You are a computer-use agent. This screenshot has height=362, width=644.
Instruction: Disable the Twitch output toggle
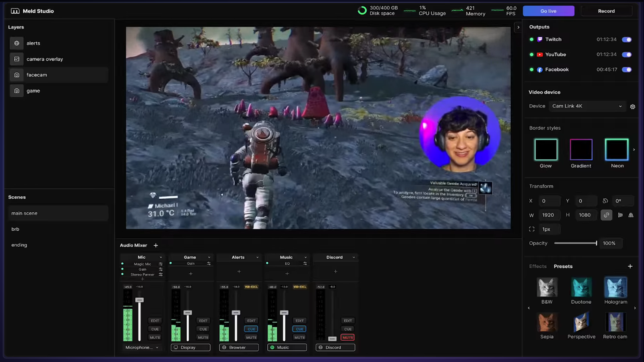pyautogui.click(x=626, y=39)
